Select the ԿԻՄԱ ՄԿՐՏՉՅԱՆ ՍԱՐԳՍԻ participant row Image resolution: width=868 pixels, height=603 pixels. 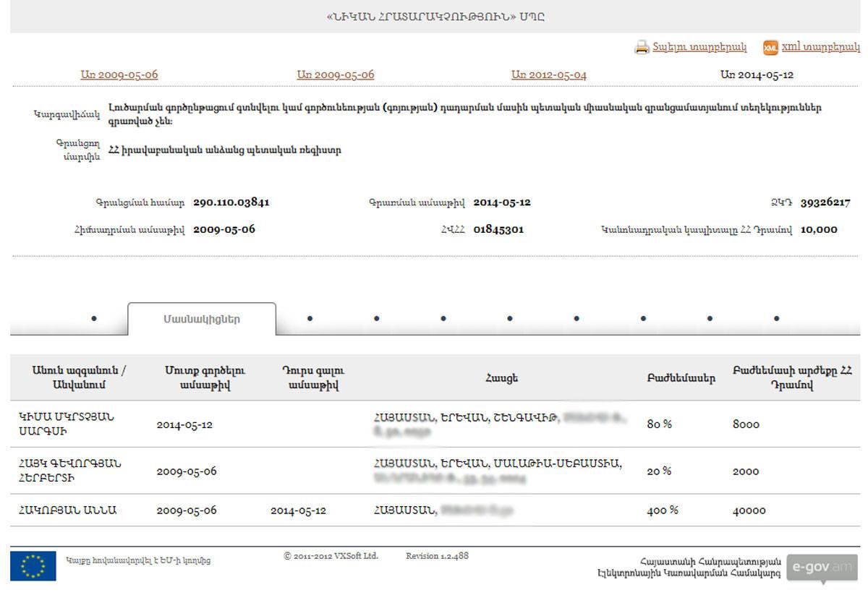[67, 424]
